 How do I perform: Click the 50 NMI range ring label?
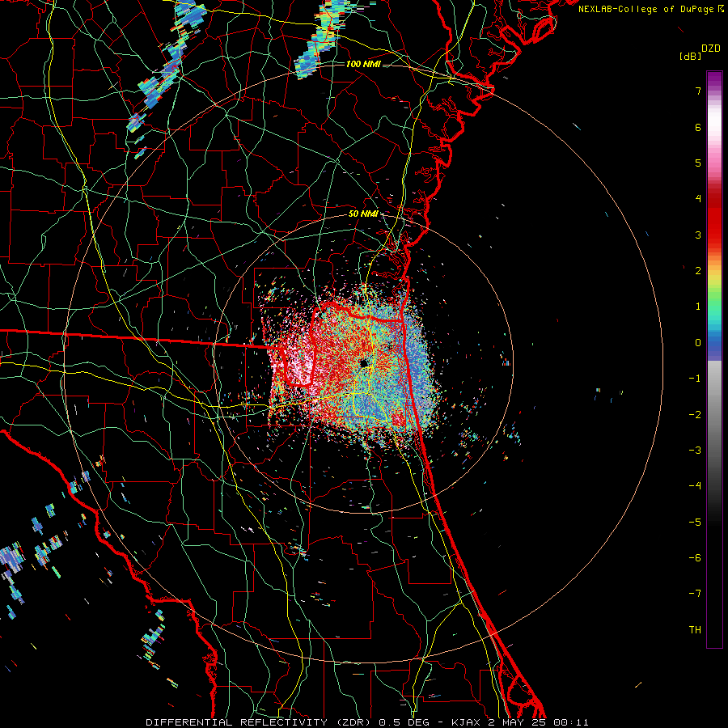coord(362,214)
